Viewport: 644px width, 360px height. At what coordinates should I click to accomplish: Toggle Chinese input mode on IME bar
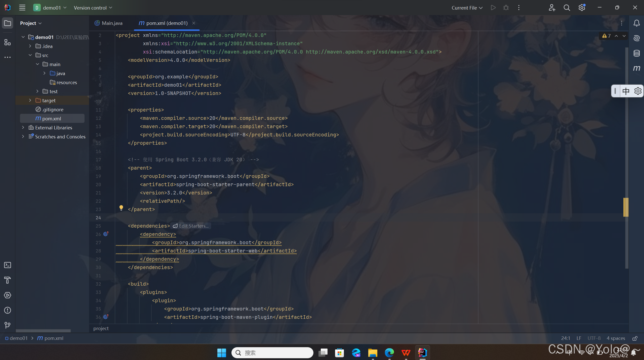pyautogui.click(x=626, y=91)
